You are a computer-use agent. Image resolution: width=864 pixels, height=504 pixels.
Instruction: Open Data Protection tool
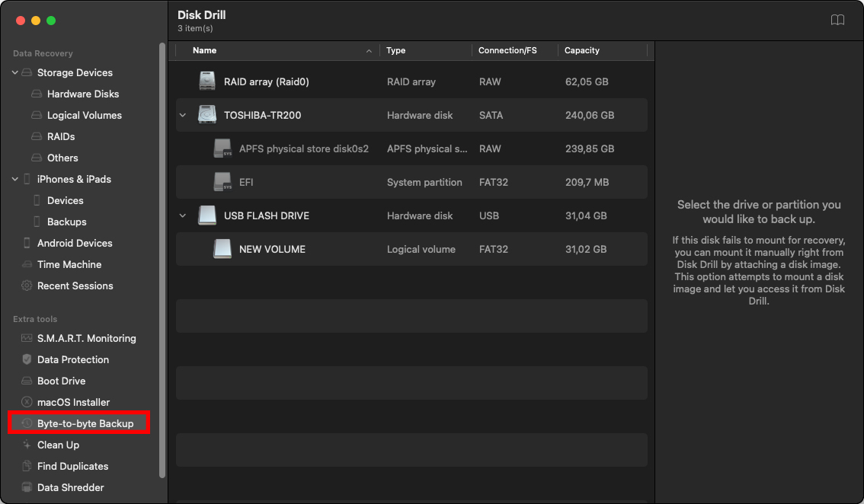[72, 359]
